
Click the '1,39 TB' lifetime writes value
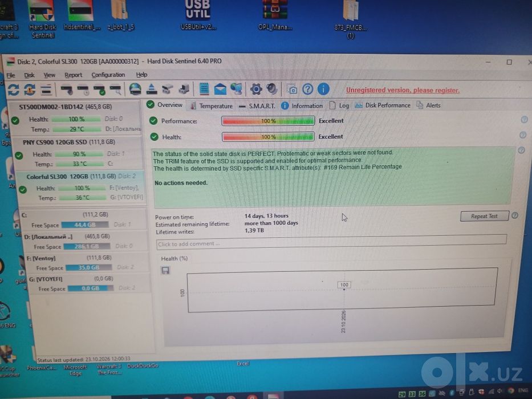click(x=254, y=230)
